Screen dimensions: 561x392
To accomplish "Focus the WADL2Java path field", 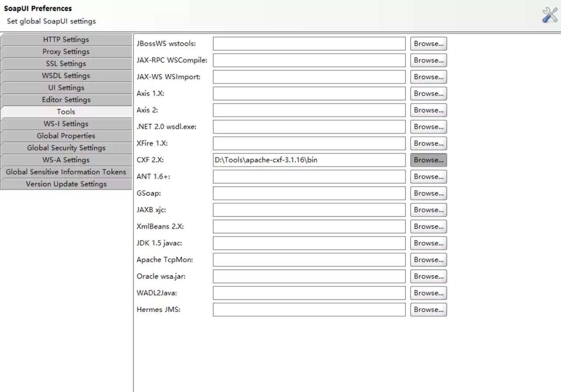I will coord(309,293).
